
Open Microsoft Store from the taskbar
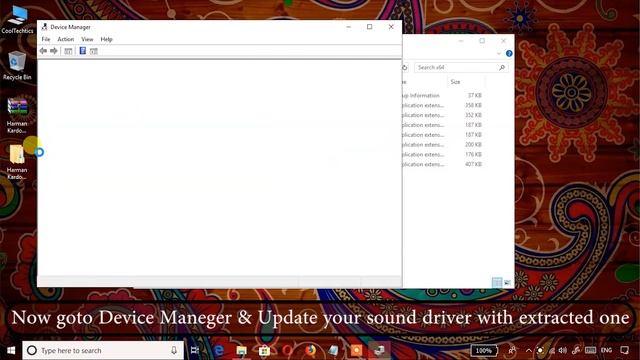coord(264,350)
